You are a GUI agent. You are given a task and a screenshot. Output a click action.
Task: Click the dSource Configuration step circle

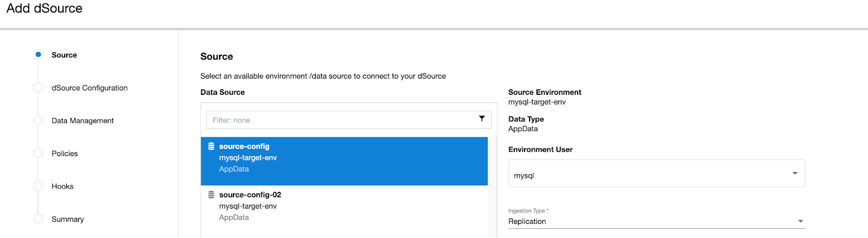(39, 88)
